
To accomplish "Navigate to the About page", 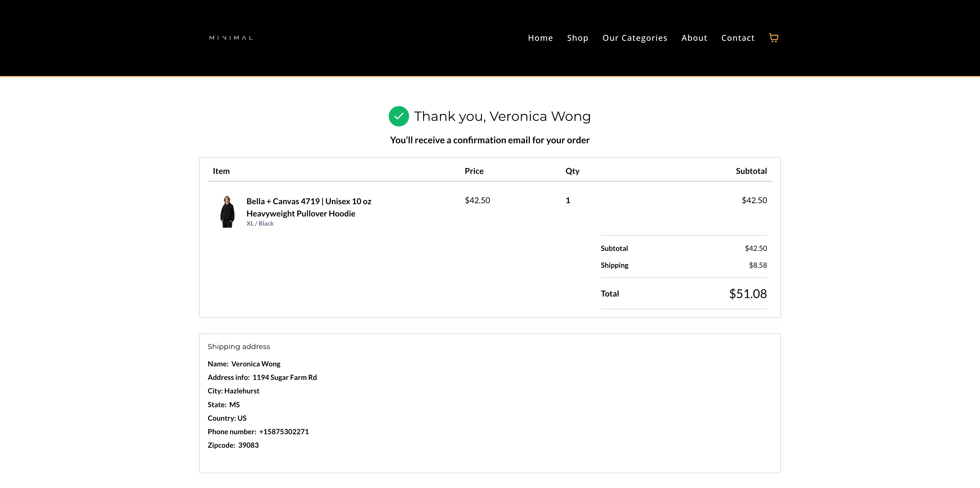I will click(694, 38).
